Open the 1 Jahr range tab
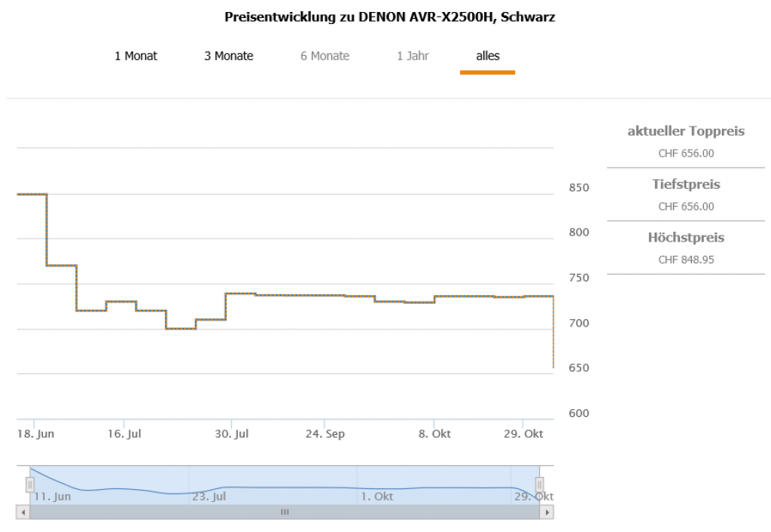 pyautogui.click(x=413, y=56)
